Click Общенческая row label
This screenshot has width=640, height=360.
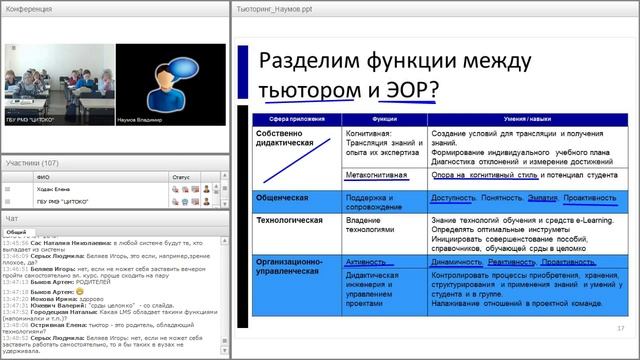282,198
